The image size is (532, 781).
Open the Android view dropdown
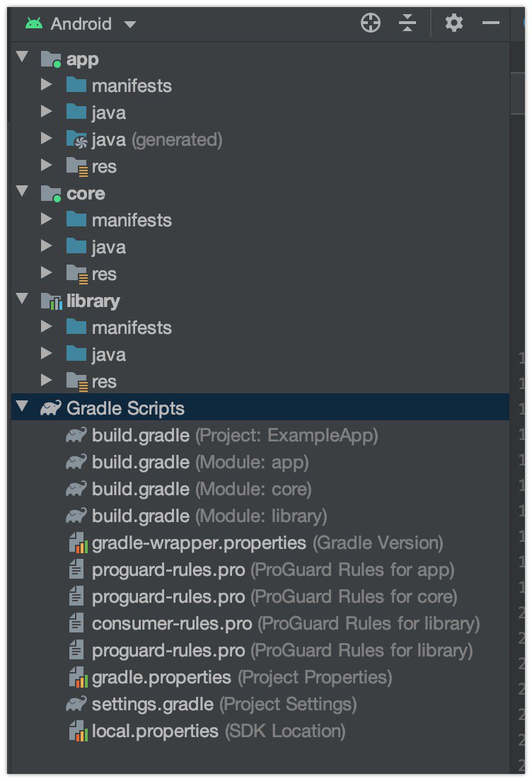[81, 23]
